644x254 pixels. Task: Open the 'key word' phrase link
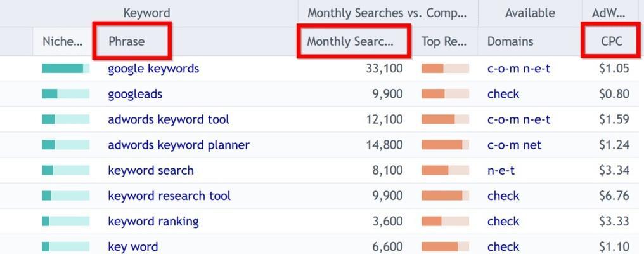pyautogui.click(x=132, y=247)
